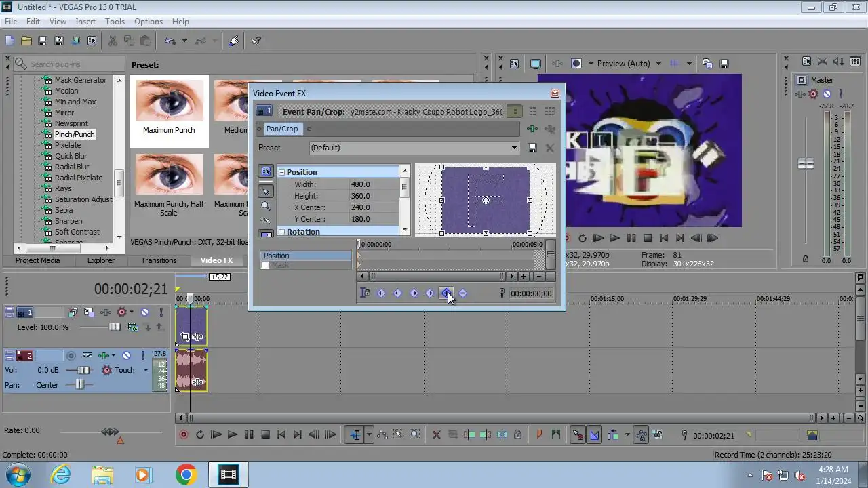Click Show Properties button in Pan/Crop
The image size is (868, 488).
tap(266, 171)
